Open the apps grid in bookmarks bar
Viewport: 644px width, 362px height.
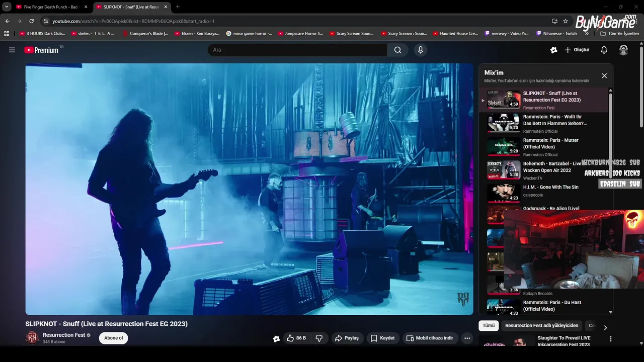[x=7, y=34]
